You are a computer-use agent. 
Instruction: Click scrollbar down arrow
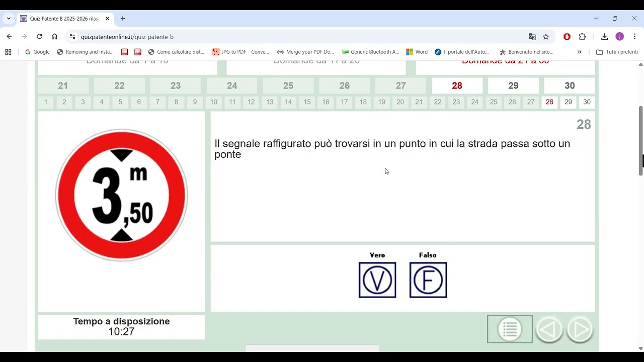click(x=640, y=348)
